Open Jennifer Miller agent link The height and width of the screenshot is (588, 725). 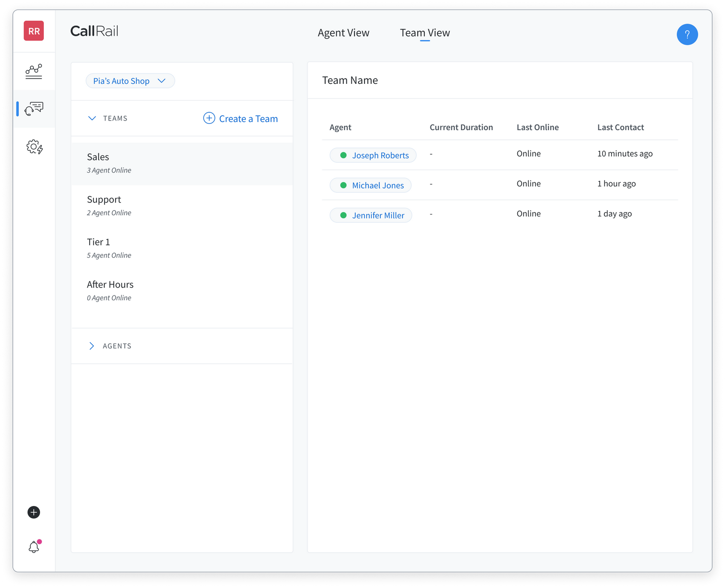coord(378,215)
